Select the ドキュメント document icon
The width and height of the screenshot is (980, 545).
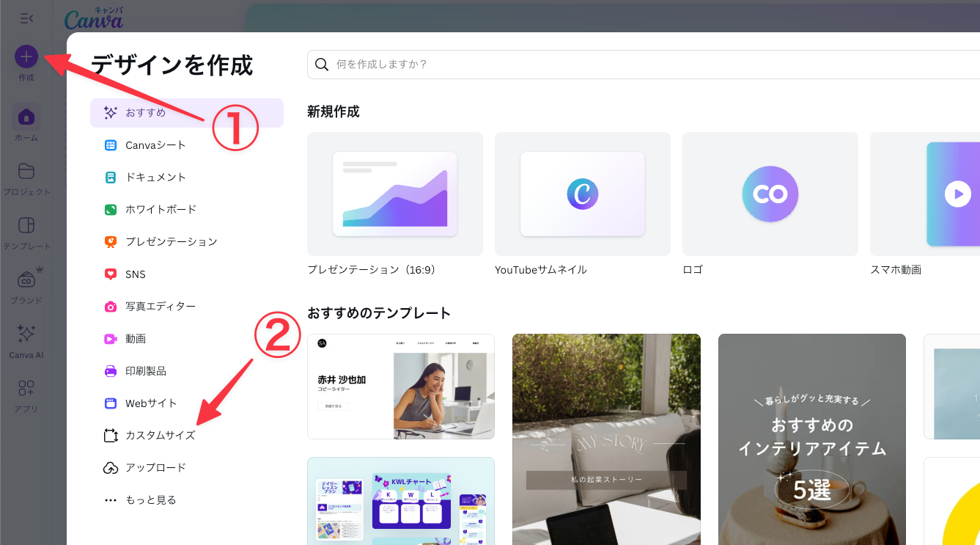tap(111, 178)
